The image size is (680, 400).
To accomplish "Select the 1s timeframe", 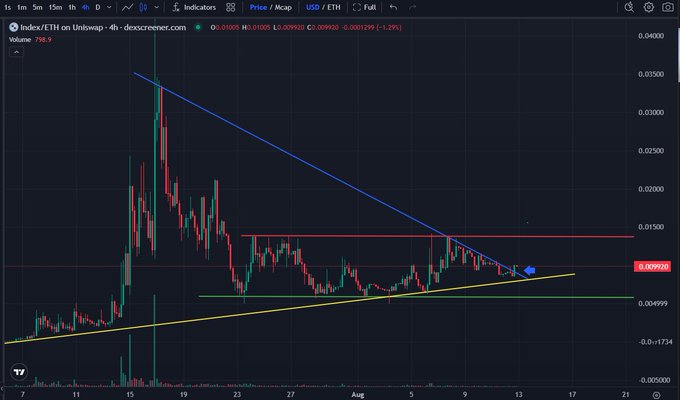I will tap(7, 7).
